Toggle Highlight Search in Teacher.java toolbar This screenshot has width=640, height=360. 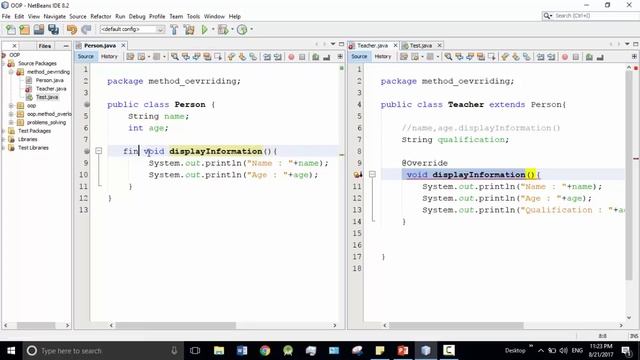click(x=481, y=57)
